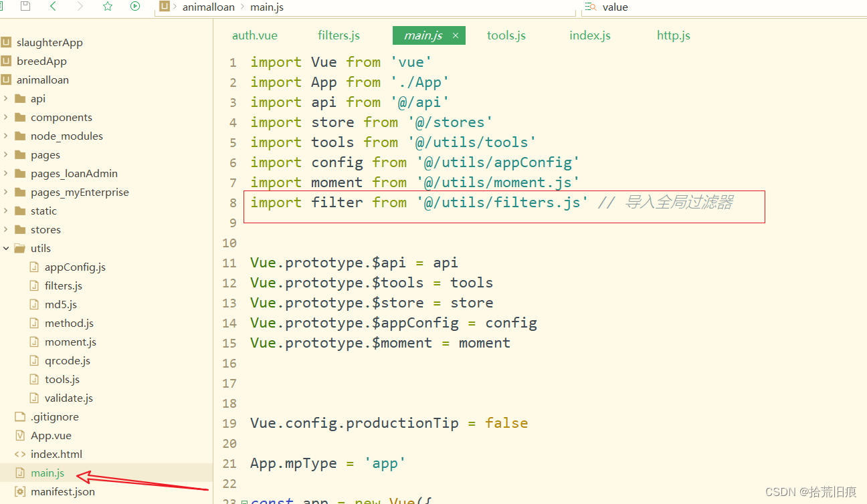Expand the stores folder chevron
867x504 pixels.
coord(6,229)
